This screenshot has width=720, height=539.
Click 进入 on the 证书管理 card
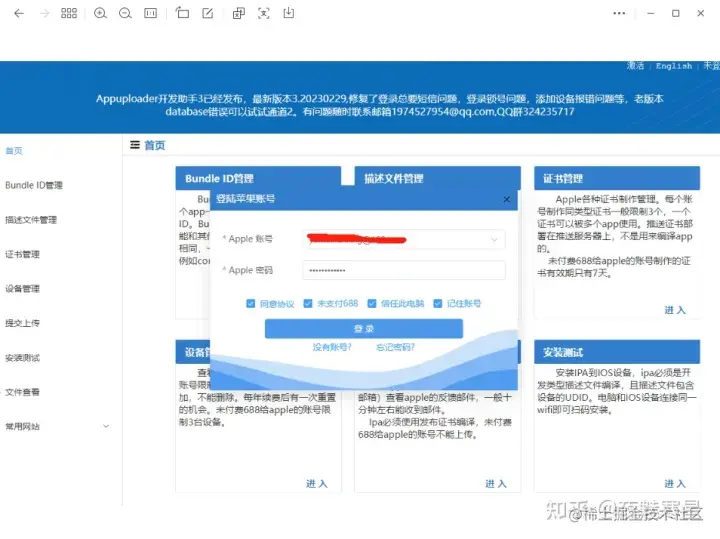(675, 310)
